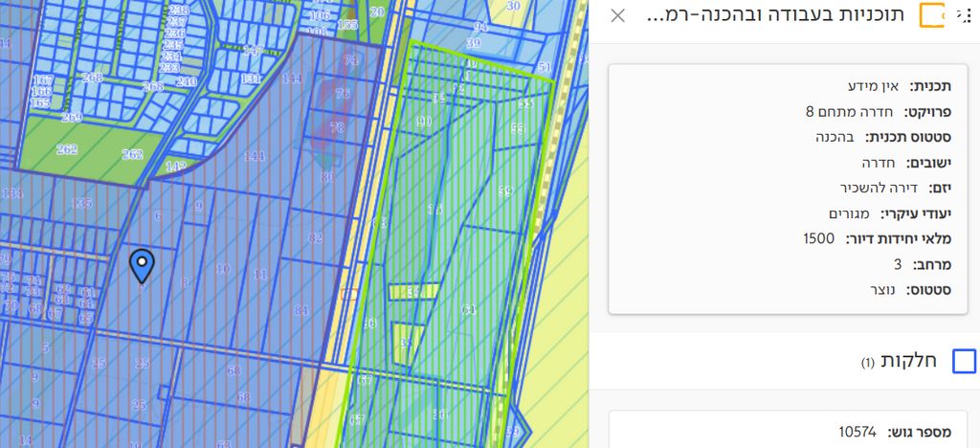Toggle the blue square beside חלקות
Screen dimensions: 980x448
tap(965, 361)
